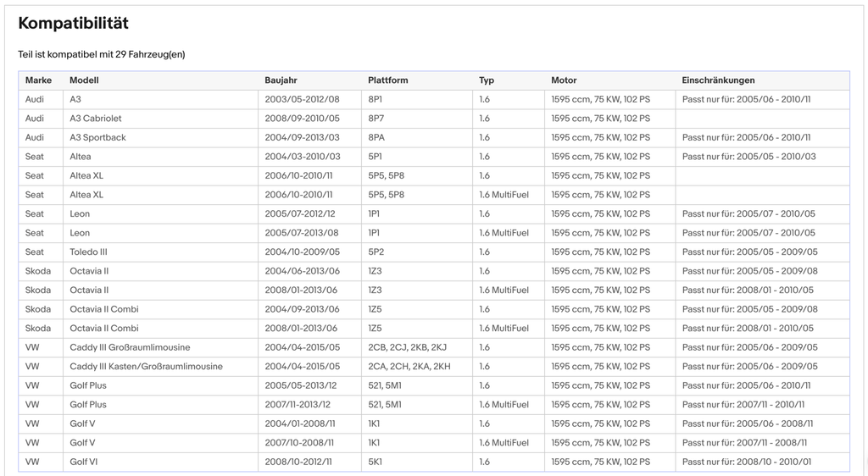
Task: Click the Baujahr column header
Action: click(281, 80)
